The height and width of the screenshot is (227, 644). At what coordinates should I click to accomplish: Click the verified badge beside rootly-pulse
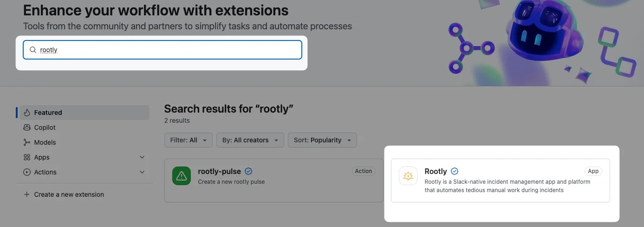coord(248,171)
